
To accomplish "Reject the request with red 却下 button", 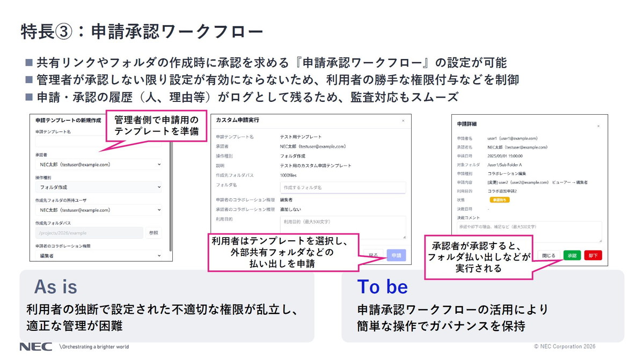I will 593,255.
